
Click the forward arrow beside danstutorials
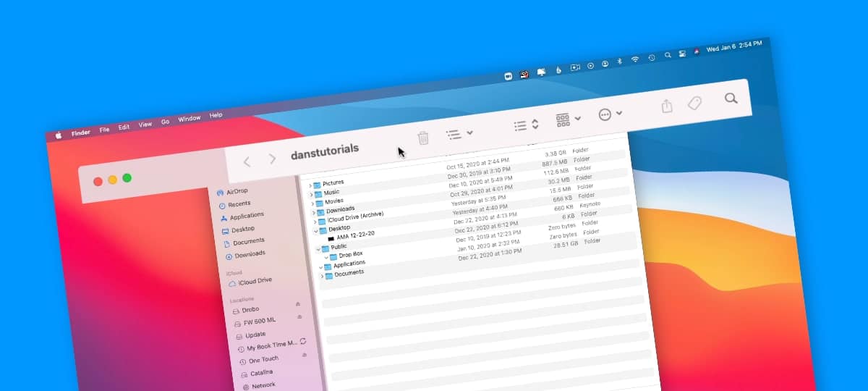coord(272,159)
